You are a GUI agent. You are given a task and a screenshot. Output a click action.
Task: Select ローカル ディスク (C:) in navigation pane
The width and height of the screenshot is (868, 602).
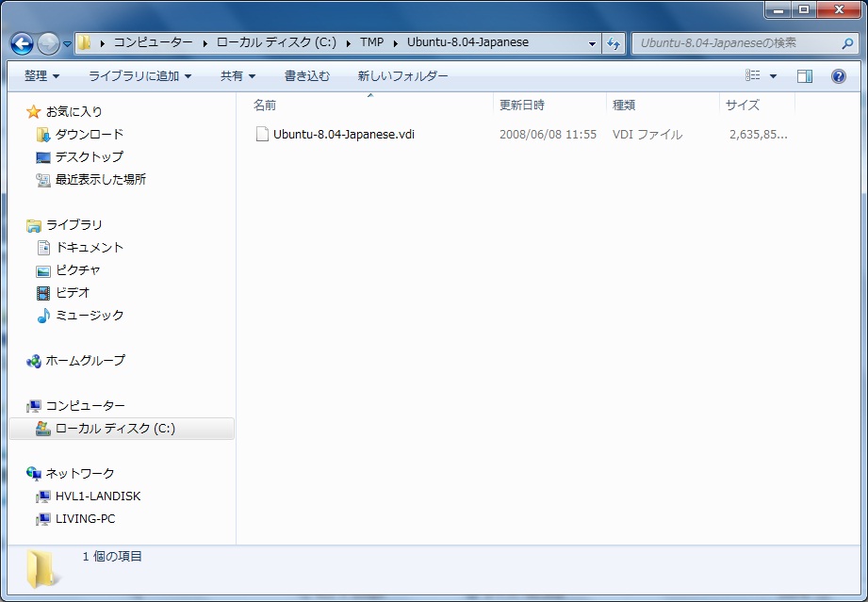tap(122, 429)
